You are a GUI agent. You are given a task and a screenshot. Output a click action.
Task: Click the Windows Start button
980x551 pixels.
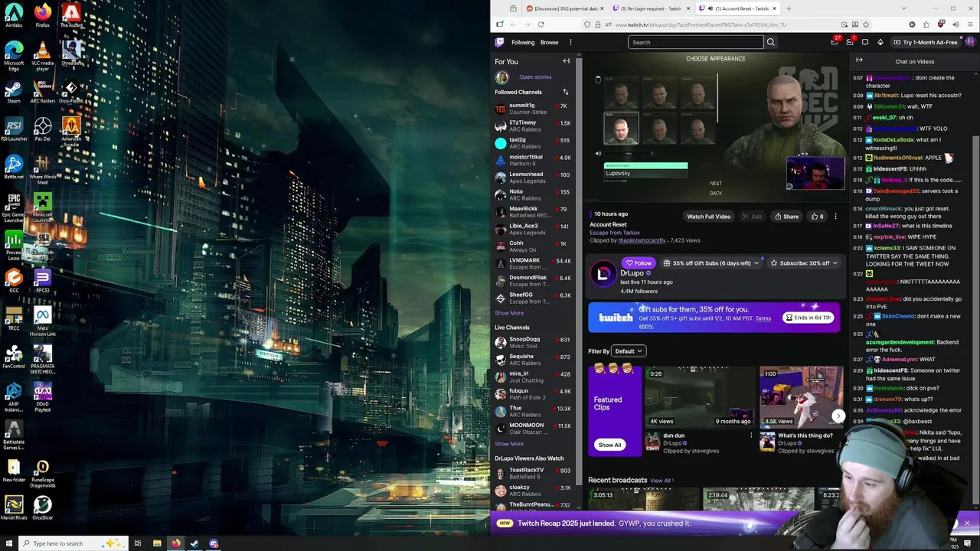(9, 543)
